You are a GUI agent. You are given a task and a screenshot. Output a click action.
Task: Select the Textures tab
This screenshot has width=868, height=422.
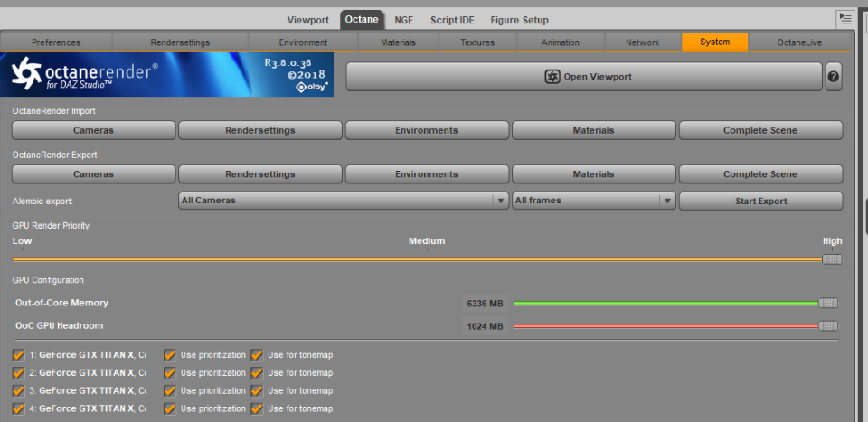(477, 42)
